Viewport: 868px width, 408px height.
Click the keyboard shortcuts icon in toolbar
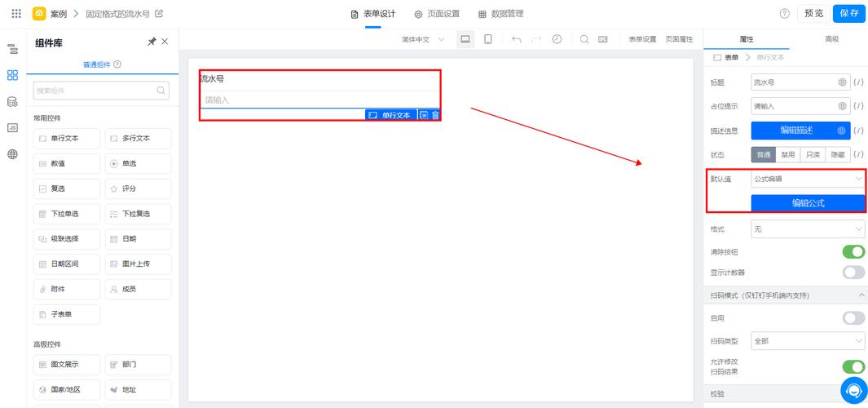603,39
